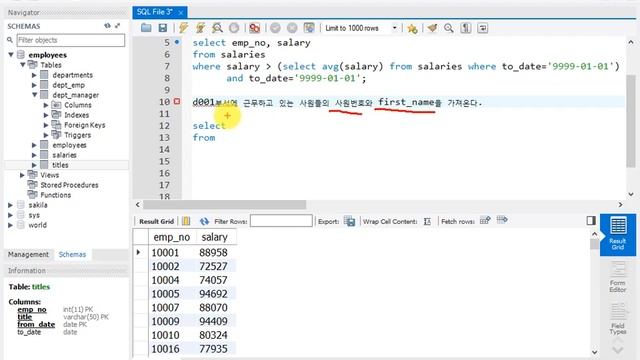Open the find panel magnifier icon
This screenshot has height=360, width=640.
[449, 28]
